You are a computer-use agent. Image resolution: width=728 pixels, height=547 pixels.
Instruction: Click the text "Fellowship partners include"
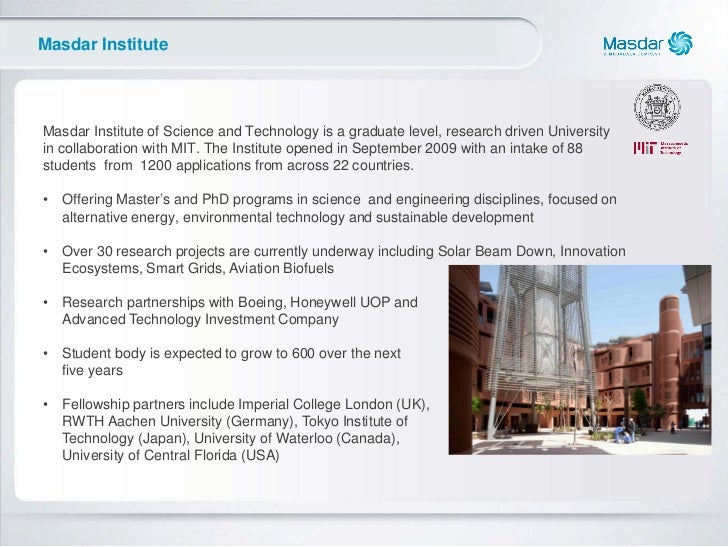(148, 404)
